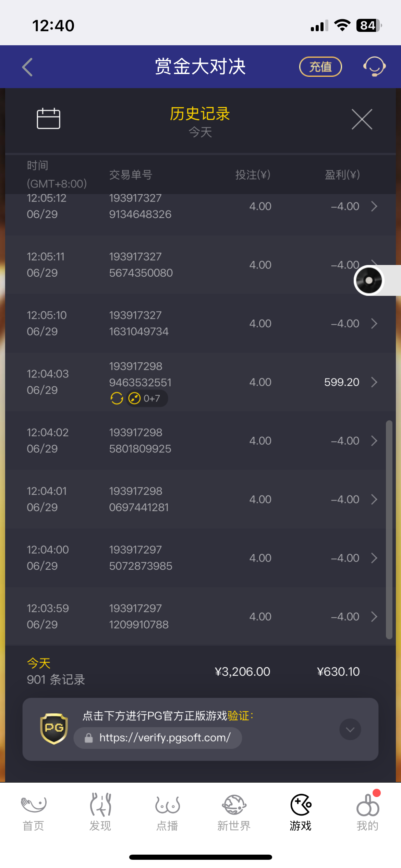401x868 pixels.
Task: Open the 首页 home tab
Action: 33,811
